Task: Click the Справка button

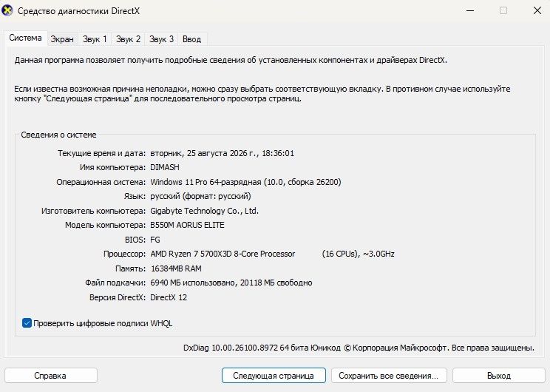Action: point(50,376)
